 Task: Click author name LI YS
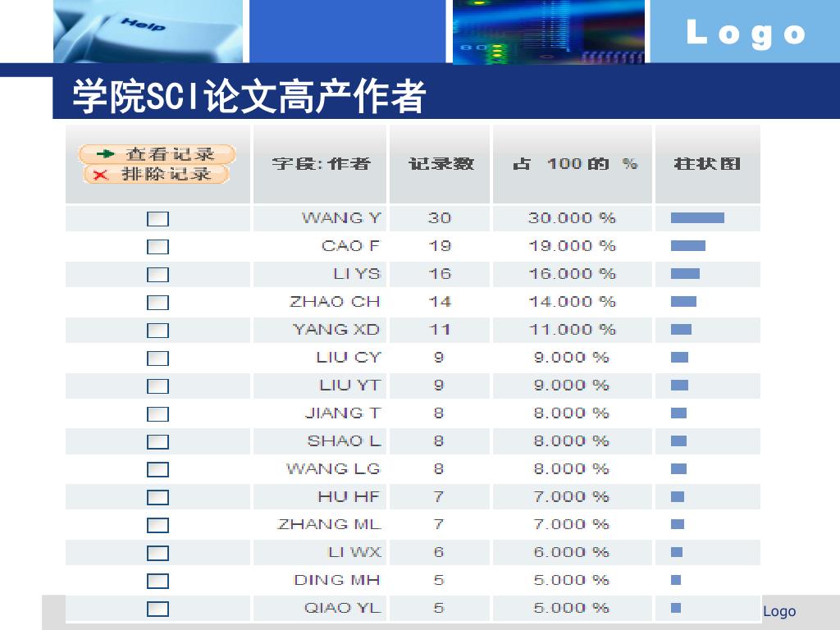[356, 273]
